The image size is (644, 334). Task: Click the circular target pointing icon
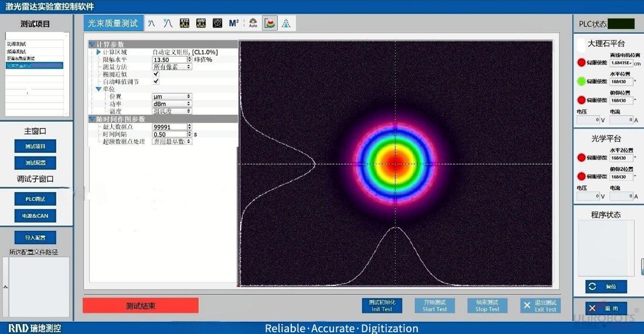(x=217, y=23)
